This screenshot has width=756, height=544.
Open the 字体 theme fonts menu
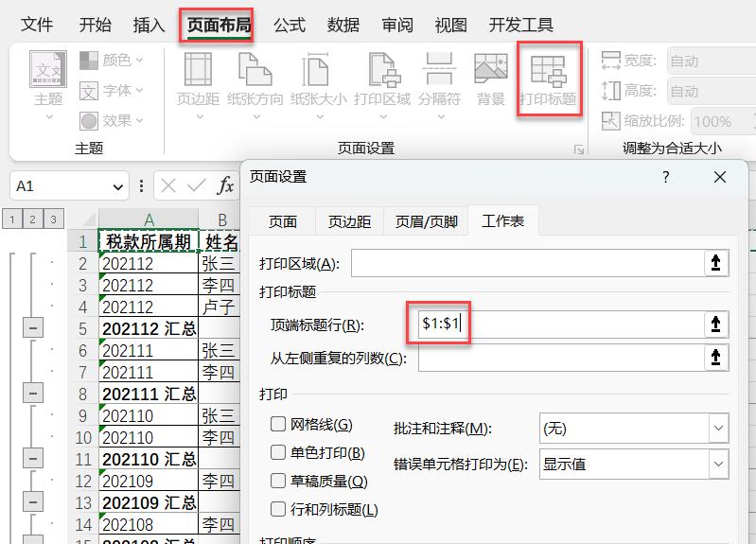click(111, 91)
